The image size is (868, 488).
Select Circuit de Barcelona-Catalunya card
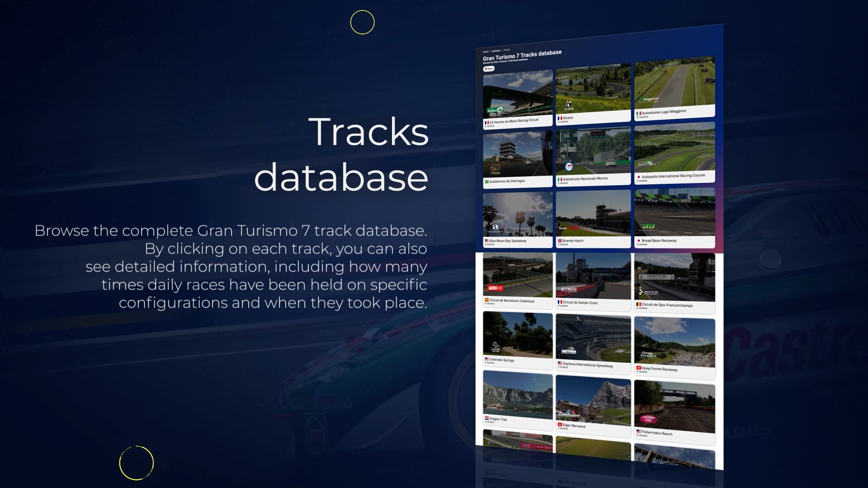click(518, 277)
